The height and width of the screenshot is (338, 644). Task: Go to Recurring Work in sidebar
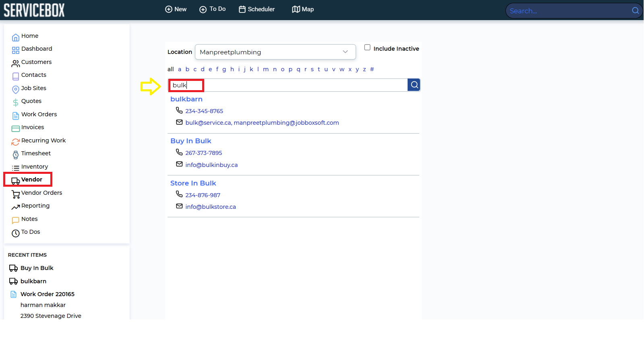43,140
